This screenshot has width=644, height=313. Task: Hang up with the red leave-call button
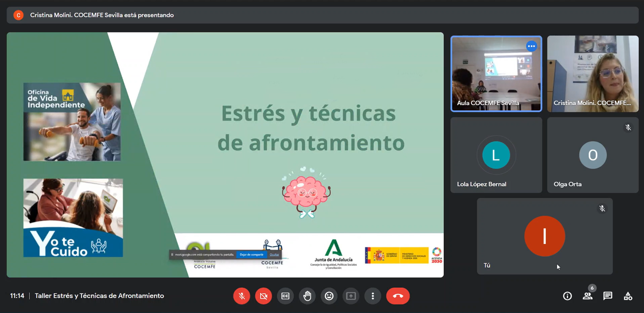(x=398, y=296)
